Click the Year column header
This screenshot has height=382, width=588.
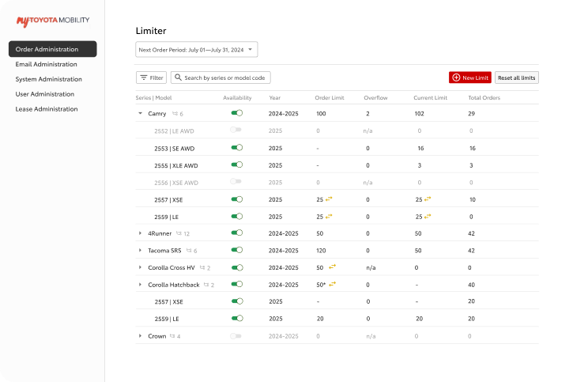click(x=274, y=97)
